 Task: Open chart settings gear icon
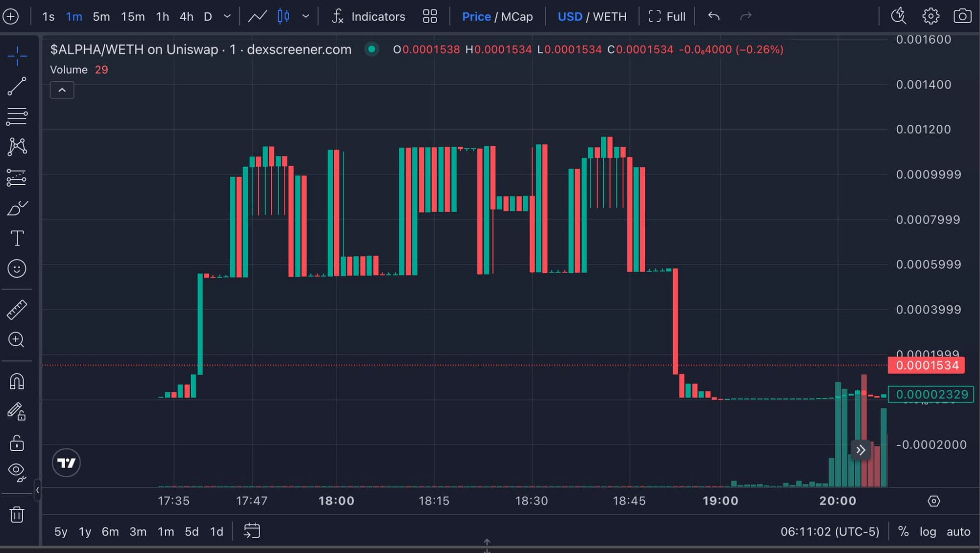tap(931, 16)
